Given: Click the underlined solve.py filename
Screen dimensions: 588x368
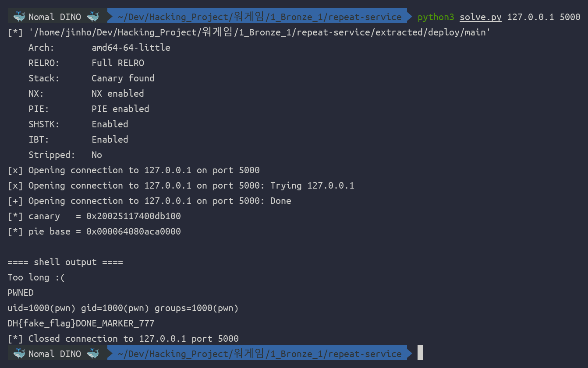Looking at the screenshot, I should (x=480, y=17).
